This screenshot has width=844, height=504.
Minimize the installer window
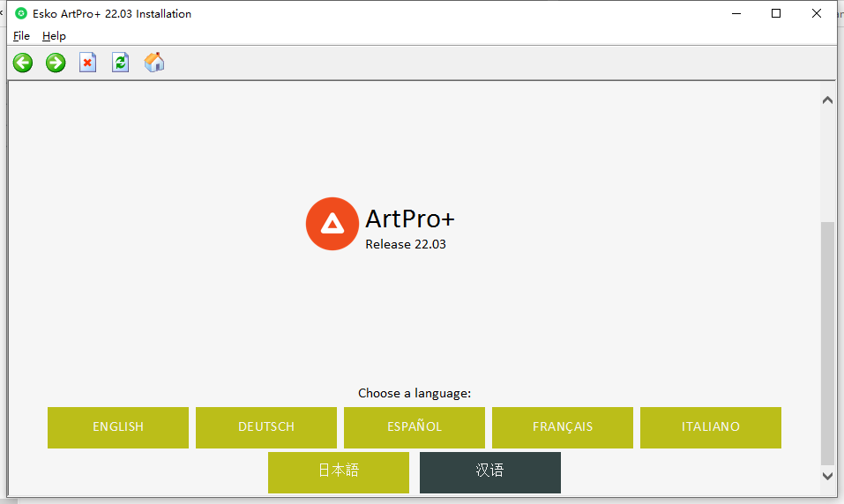click(x=736, y=13)
